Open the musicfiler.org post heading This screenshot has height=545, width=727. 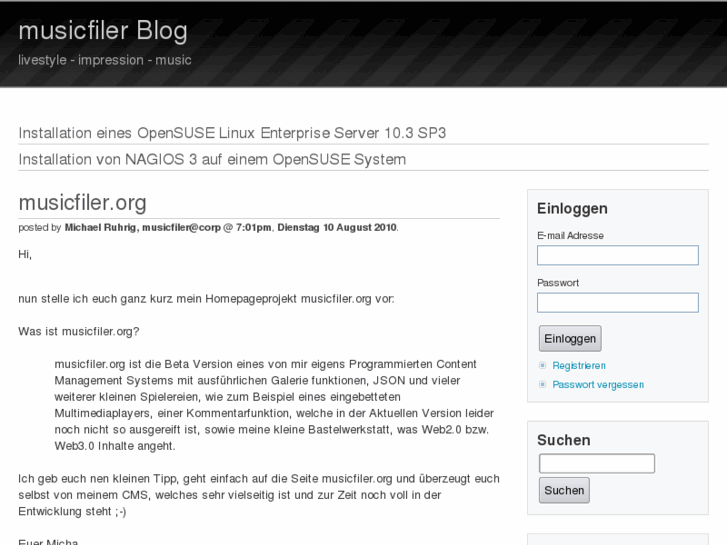point(83,203)
